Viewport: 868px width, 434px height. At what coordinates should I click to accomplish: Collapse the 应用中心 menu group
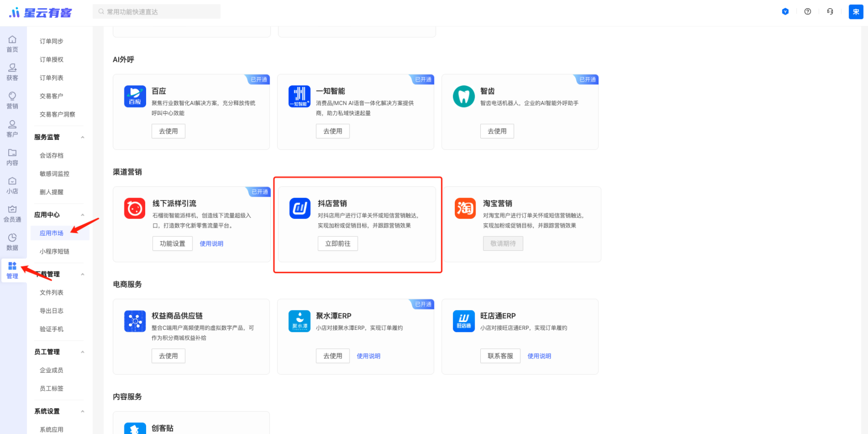pos(82,215)
